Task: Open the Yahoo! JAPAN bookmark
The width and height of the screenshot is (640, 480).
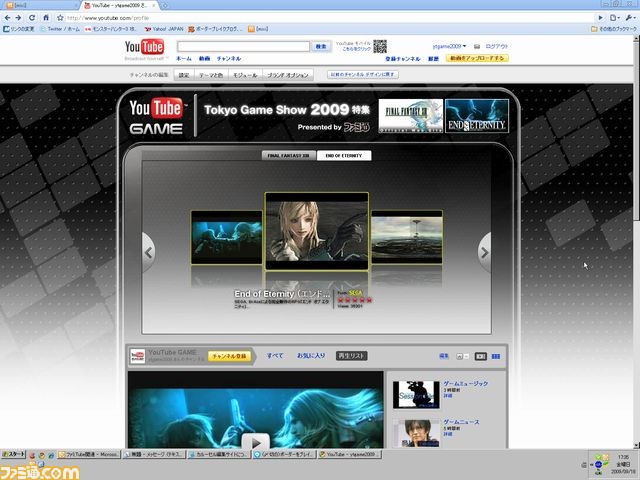Action: pyautogui.click(x=164, y=29)
